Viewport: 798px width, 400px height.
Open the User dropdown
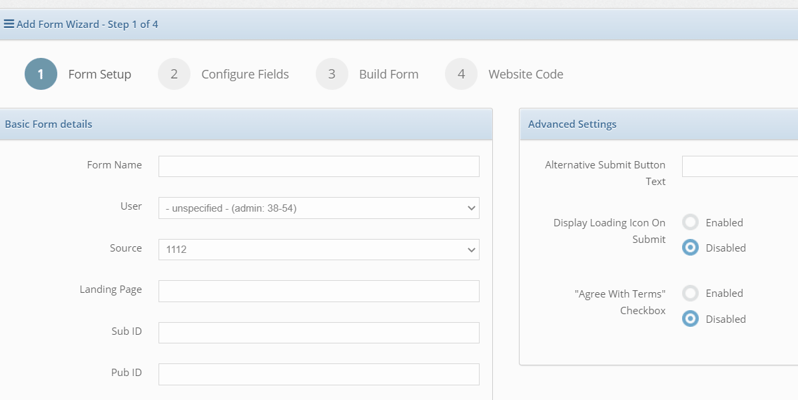coord(318,208)
